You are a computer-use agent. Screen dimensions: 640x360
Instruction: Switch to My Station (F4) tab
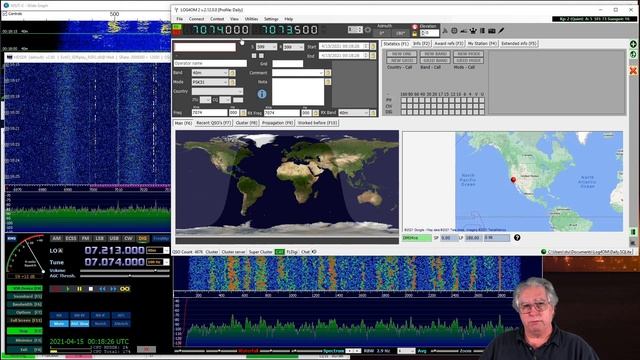482,44
